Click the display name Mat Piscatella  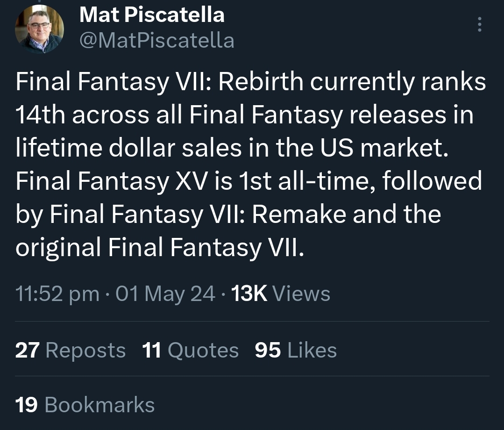click(152, 15)
